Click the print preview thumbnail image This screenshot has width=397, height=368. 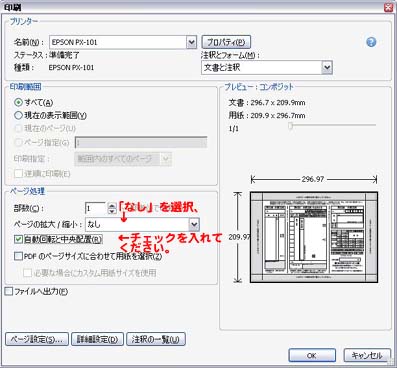point(314,237)
